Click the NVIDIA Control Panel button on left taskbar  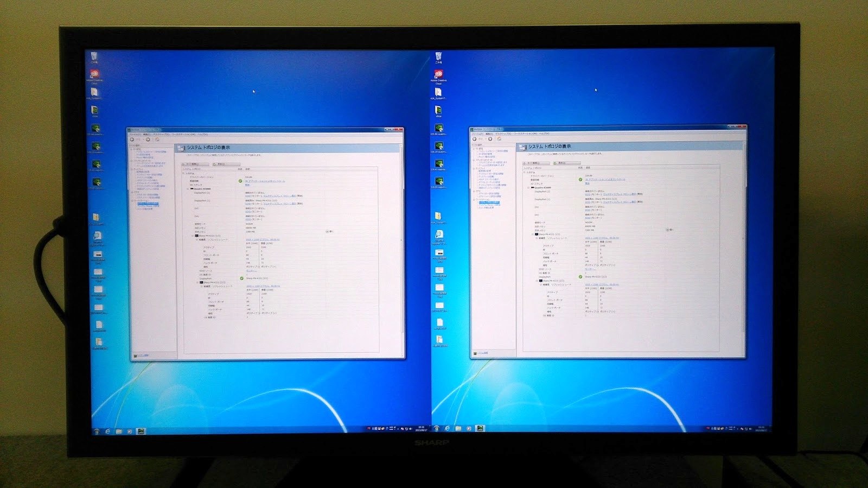coord(141,431)
